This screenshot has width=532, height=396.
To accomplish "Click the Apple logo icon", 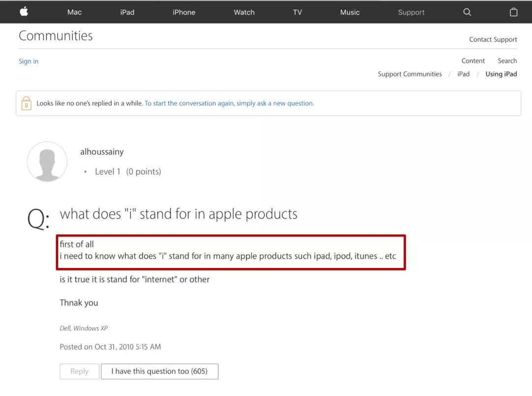I will 24,12.
